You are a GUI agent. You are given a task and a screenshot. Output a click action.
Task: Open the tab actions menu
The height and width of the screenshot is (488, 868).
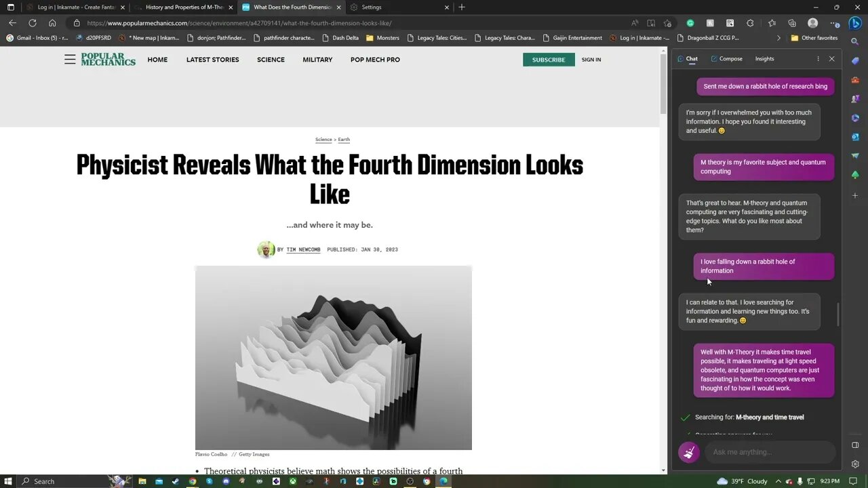(10, 7)
